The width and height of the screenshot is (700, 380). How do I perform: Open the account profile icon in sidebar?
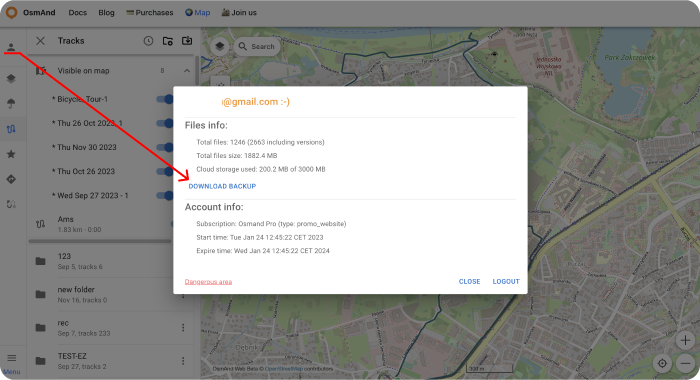tap(11, 47)
